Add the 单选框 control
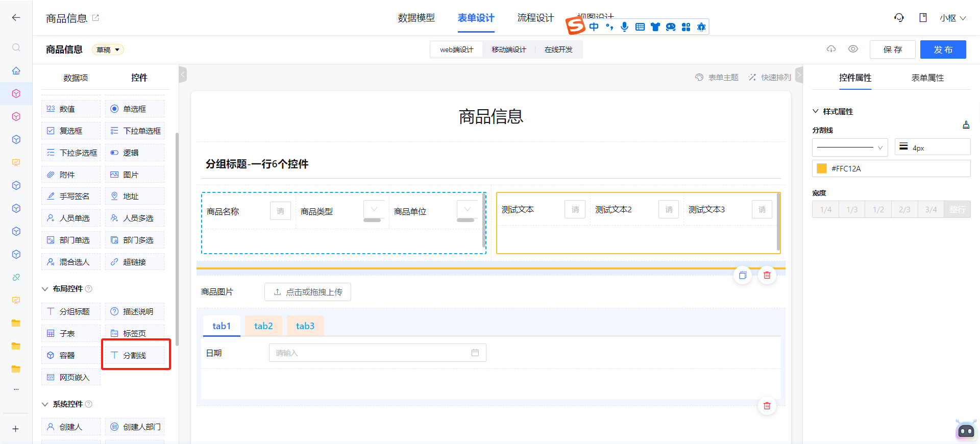The height and width of the screenshot is (444, 980). (x=135, y=109)
